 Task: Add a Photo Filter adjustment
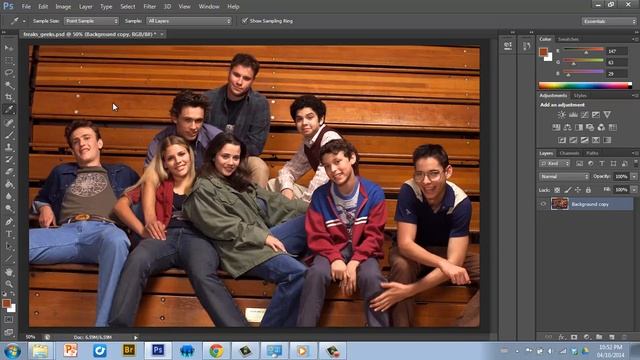(x=590, y=127)
